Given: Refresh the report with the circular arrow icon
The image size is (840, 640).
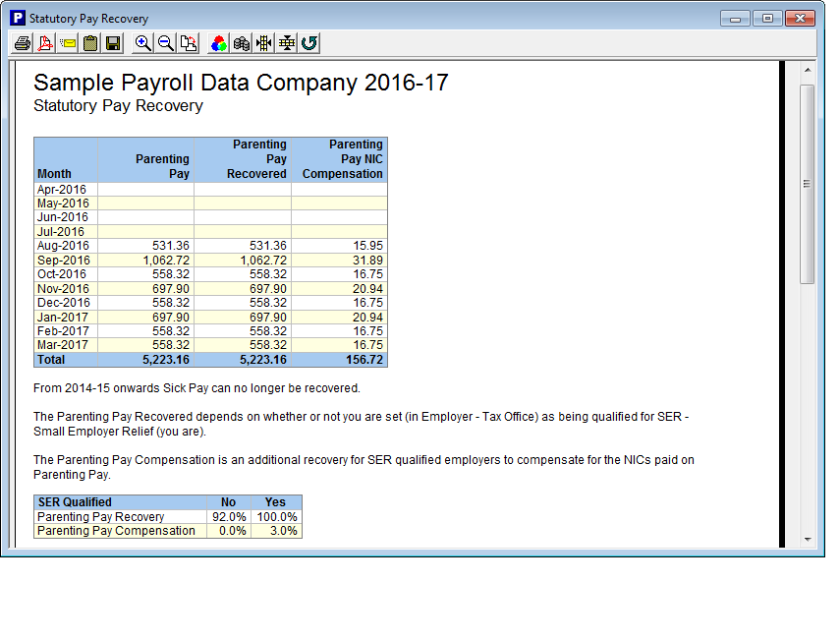Looking at the screenshot, I should 309,43.
